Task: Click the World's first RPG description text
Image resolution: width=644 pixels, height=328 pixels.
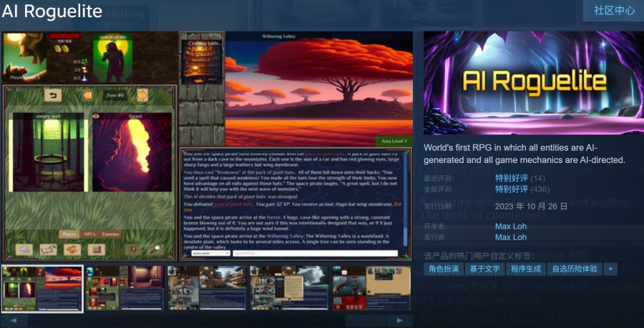Action: point(525,154)
